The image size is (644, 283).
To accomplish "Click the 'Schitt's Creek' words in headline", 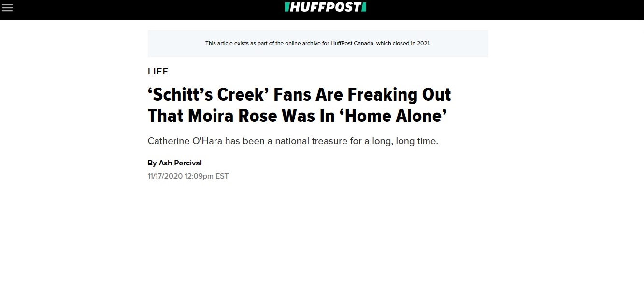I will pos(208,94).
